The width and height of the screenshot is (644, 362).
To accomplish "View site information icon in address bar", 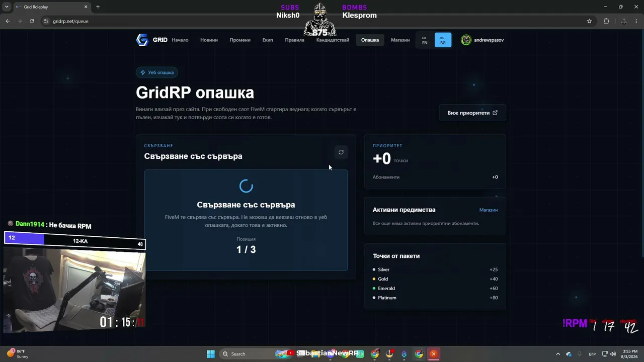I will 46,21.
